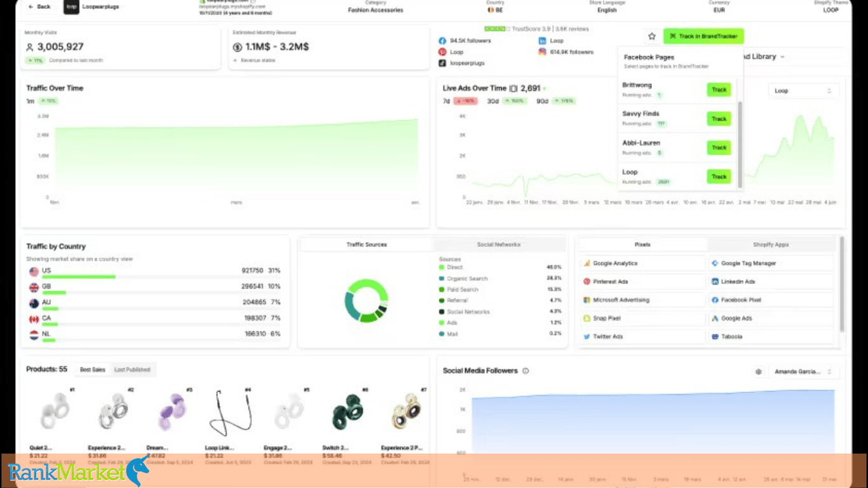Click the Loop store logo icon
The image size is (868, 488).
click(72, 6)
